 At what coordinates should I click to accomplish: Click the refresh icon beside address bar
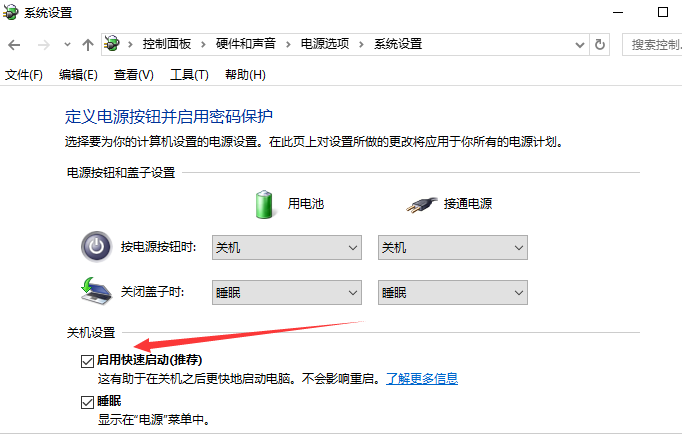[x=600, y=44]
